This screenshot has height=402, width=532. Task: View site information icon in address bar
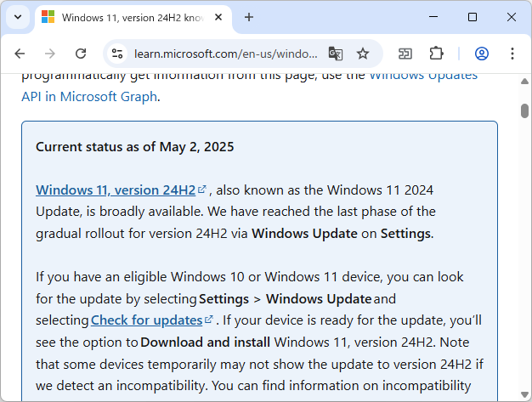(117, 54)
